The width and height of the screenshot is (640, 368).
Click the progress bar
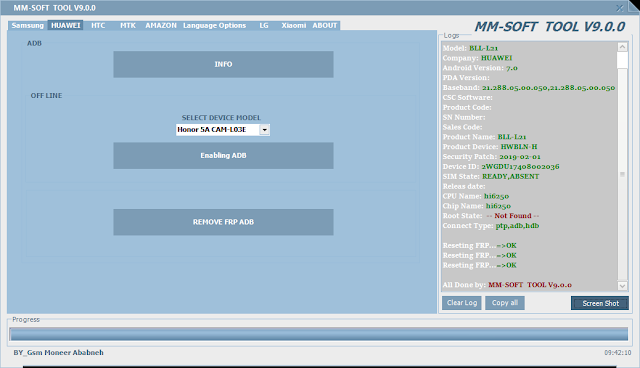[x=319, y=334]
